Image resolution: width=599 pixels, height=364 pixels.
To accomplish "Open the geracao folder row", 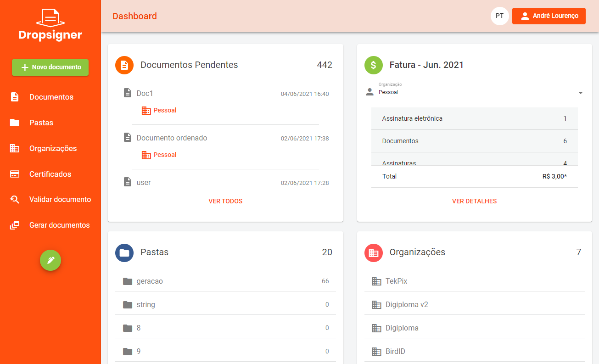I will [x=225, y=281].
